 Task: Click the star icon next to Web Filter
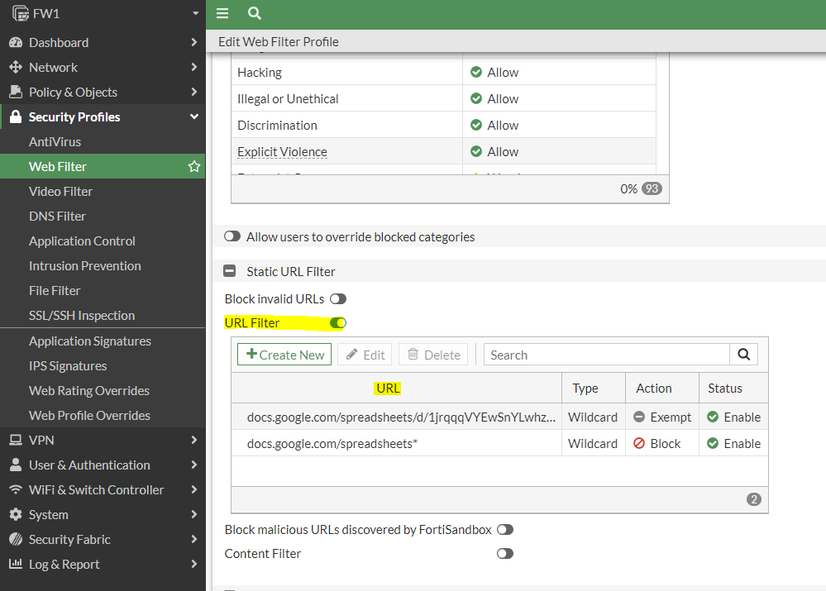pos(194,167)
